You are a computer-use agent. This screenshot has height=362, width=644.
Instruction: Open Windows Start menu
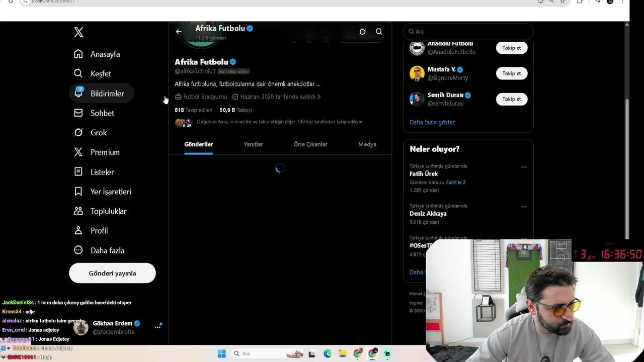(221, 353)
